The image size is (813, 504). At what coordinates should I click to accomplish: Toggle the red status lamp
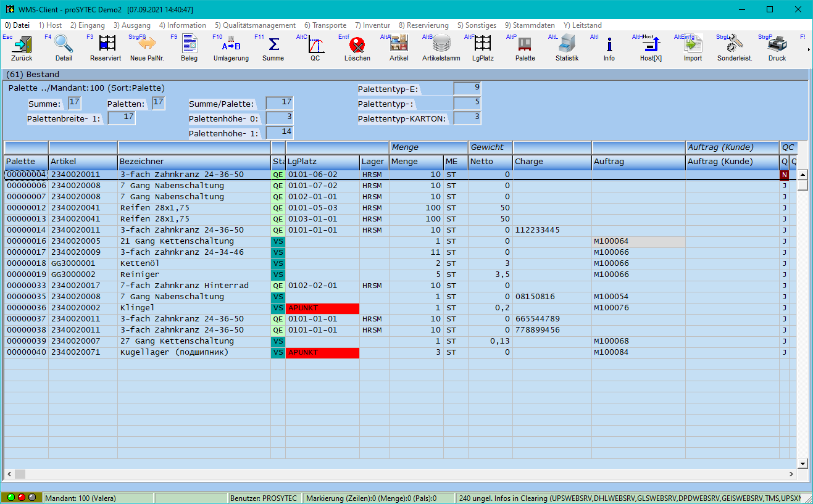pyautogui.click(x=21, y=497)
